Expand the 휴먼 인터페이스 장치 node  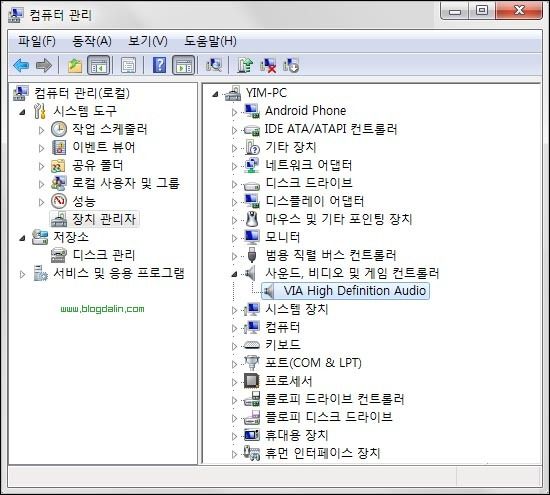click(234, 454)
